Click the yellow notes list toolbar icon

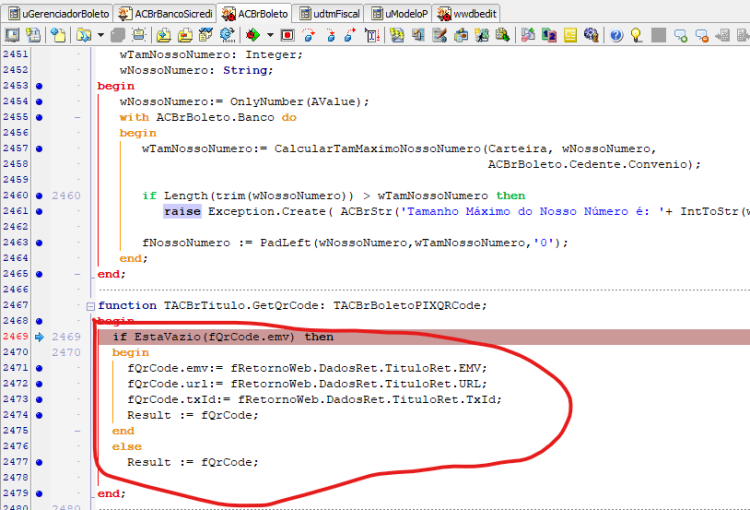[570, 35]
